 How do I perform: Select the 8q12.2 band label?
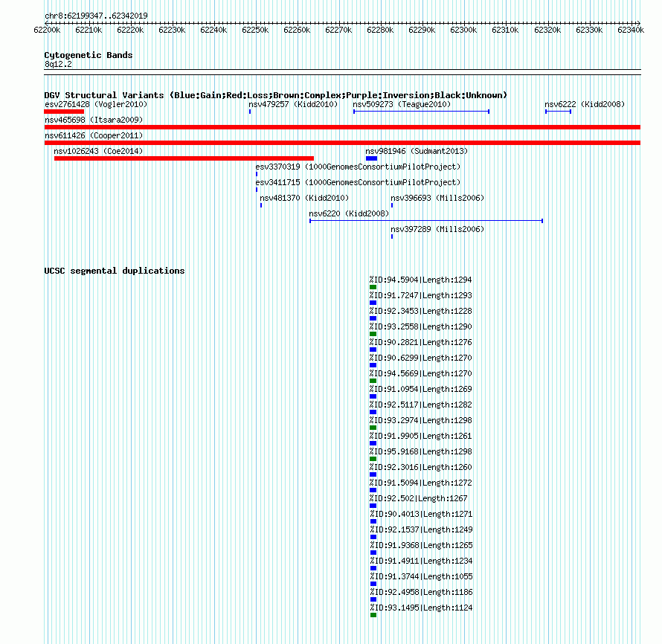pos(58,64)
